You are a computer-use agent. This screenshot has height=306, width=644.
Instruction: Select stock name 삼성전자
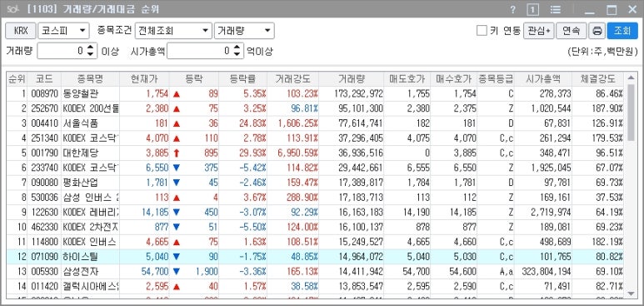pyautogui.click(x=81, y=272)
